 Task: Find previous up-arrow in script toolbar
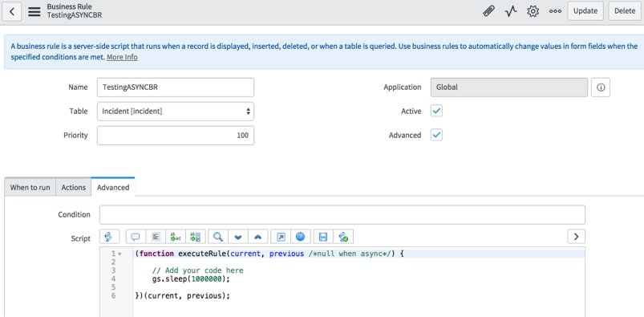click(258, 237)
